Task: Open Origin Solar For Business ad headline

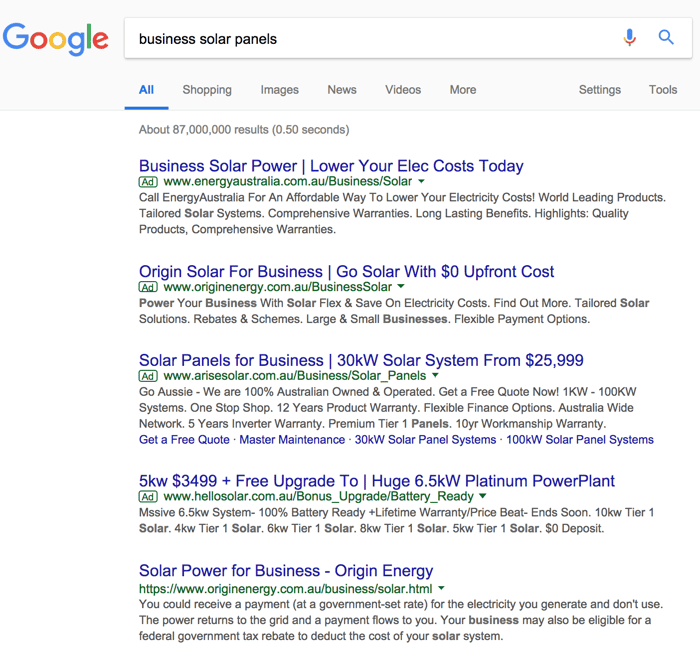Action: [x=346, y=271]
